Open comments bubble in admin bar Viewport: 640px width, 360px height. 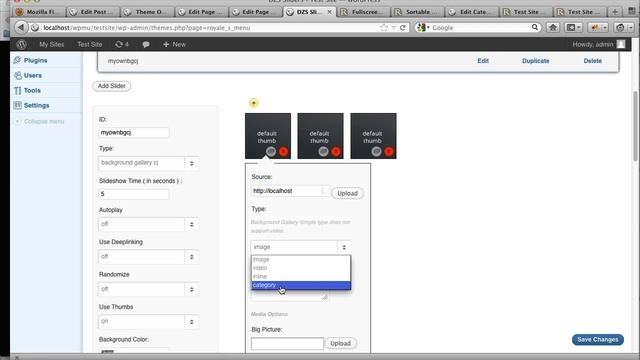tap(146, 44)
